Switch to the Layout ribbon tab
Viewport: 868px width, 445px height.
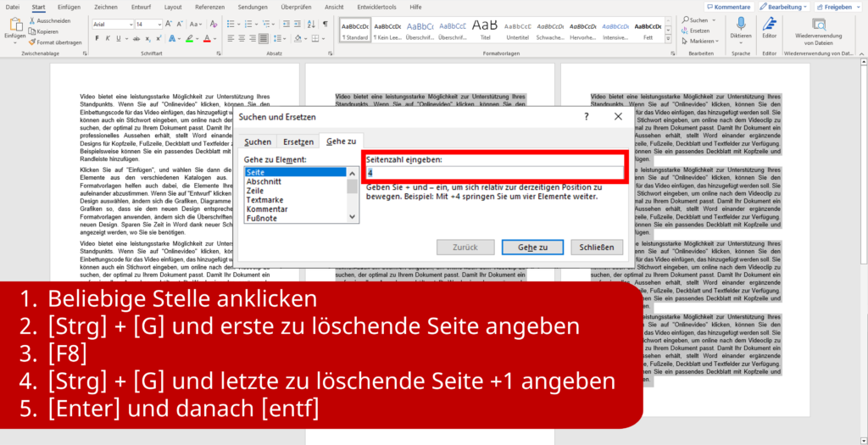click(173, 7)
